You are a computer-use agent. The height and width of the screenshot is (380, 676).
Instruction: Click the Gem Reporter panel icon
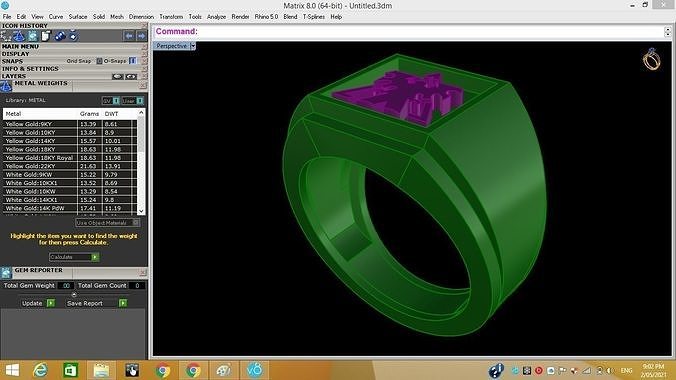6,273
